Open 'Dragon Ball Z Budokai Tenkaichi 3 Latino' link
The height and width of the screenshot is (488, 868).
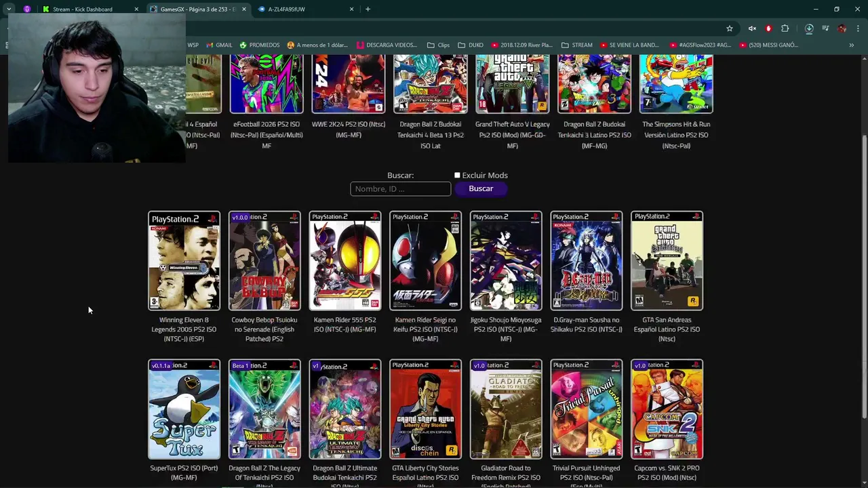594,135
